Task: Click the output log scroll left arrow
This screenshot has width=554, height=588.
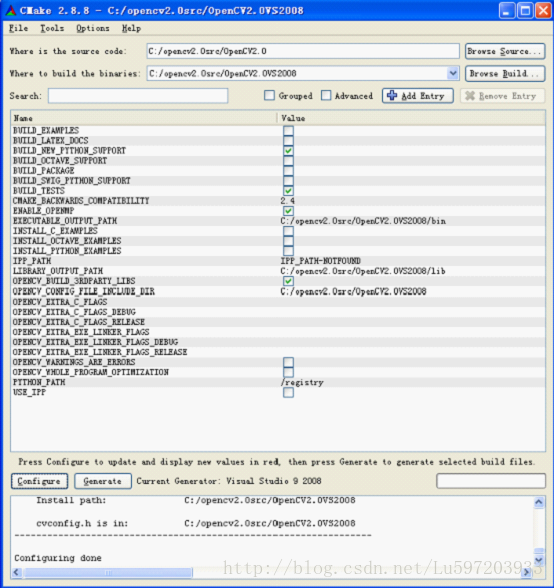Action: tap(17, 572)
